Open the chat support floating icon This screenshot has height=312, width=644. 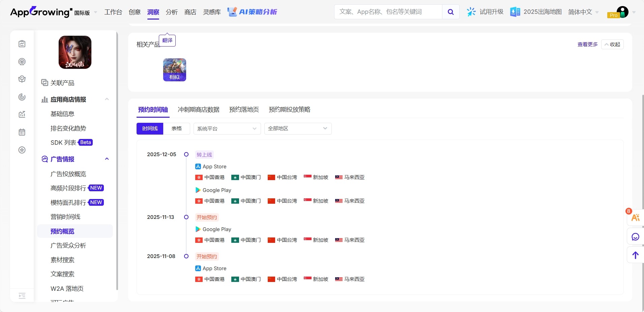[635, 237]
